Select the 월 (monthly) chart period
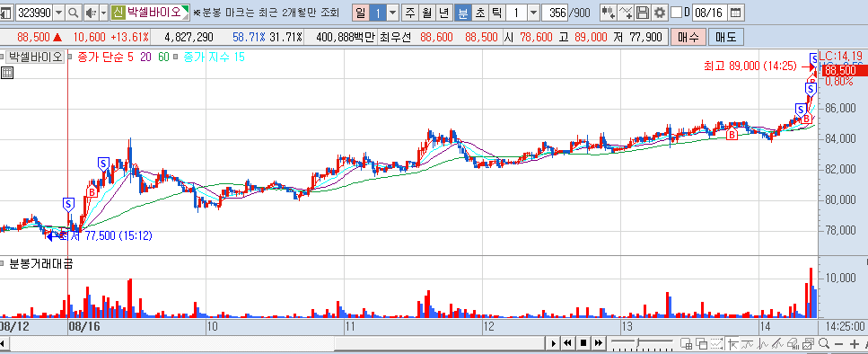The width and height of the screenshot is (868, 354). (426, 13)
